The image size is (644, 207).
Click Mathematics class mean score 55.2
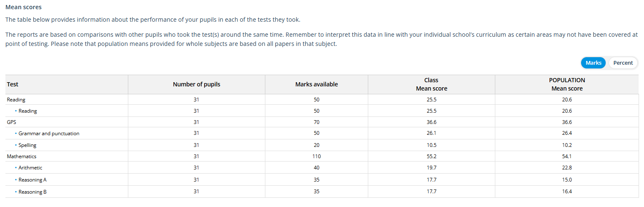click(431, 157)
